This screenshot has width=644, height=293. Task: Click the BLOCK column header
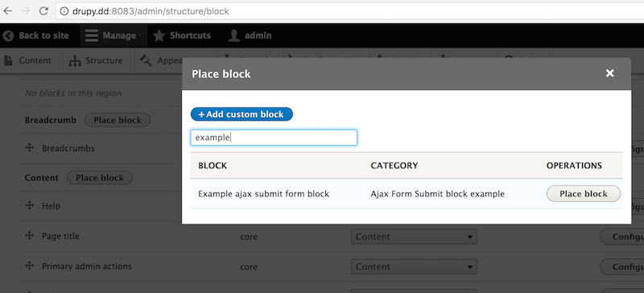(x=213, y=166)
